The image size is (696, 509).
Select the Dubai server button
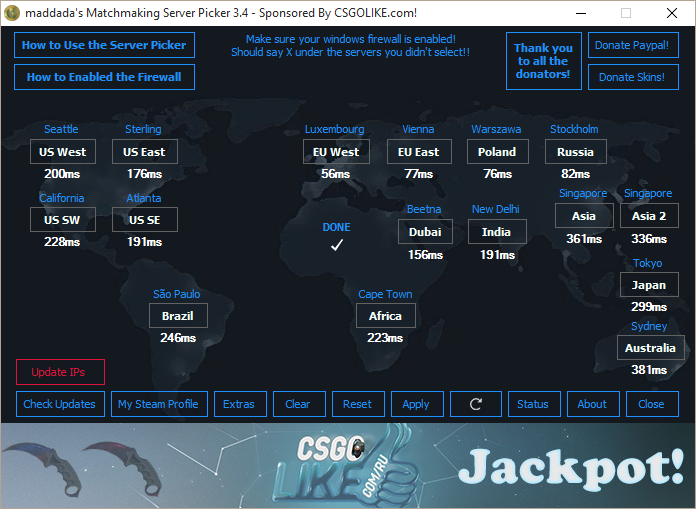tap(425, 232)
